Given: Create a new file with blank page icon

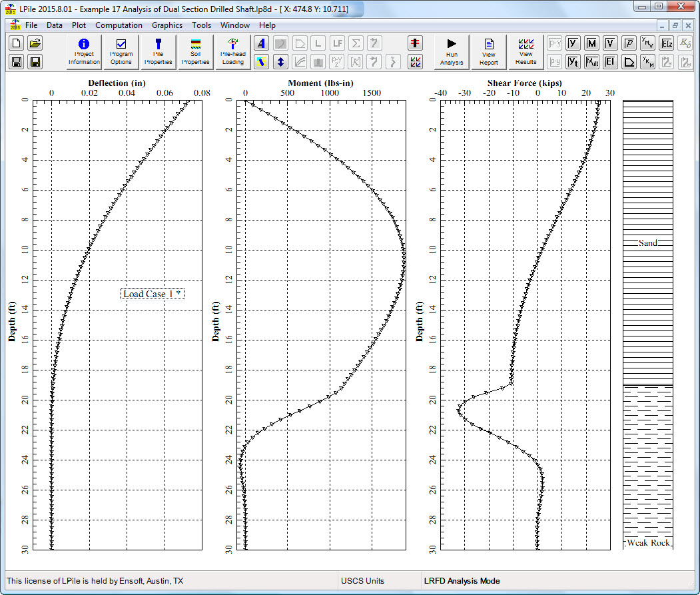Looking at the screenshot, I should pos(17,43).
